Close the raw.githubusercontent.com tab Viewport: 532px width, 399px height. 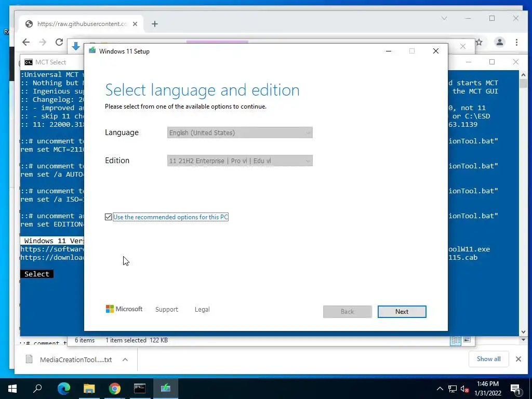[x=135, y=24]
